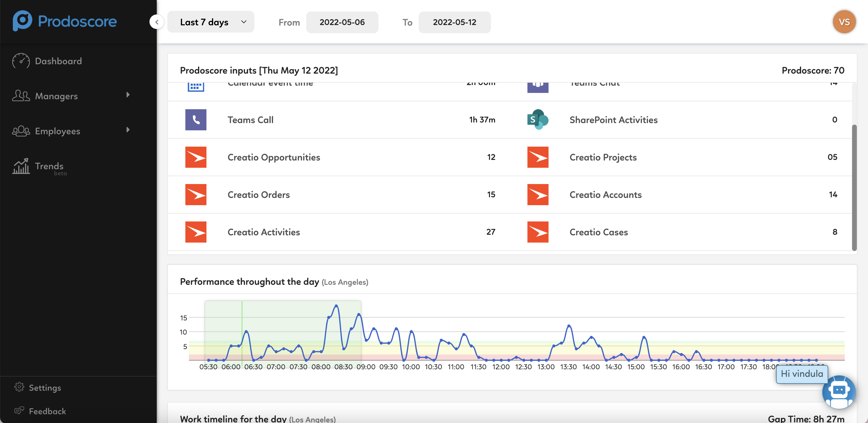Click the Teams Call phone icon
Screen dimensions: 868x423
pyautogui.click(x=195, y=120)
